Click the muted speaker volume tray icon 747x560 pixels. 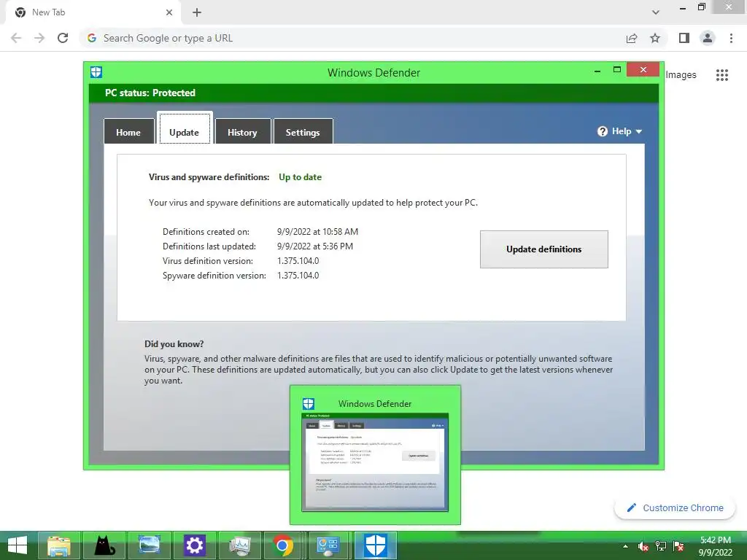pos(643,546)
